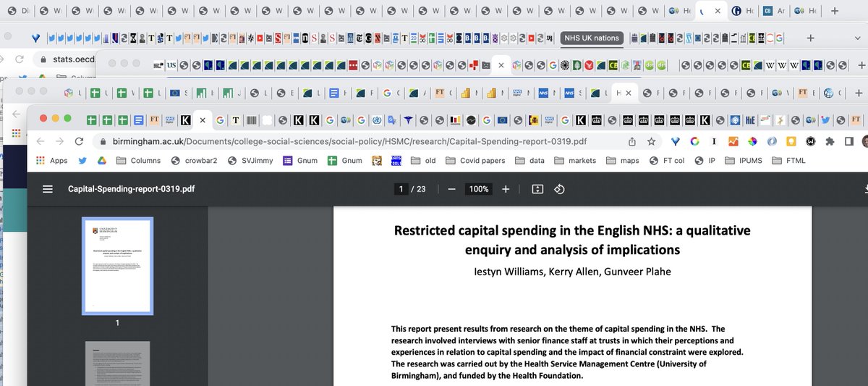Open the Apps bookmark shortcut
Viewport: 868px width, 386px height.
(x=51, y=161)
